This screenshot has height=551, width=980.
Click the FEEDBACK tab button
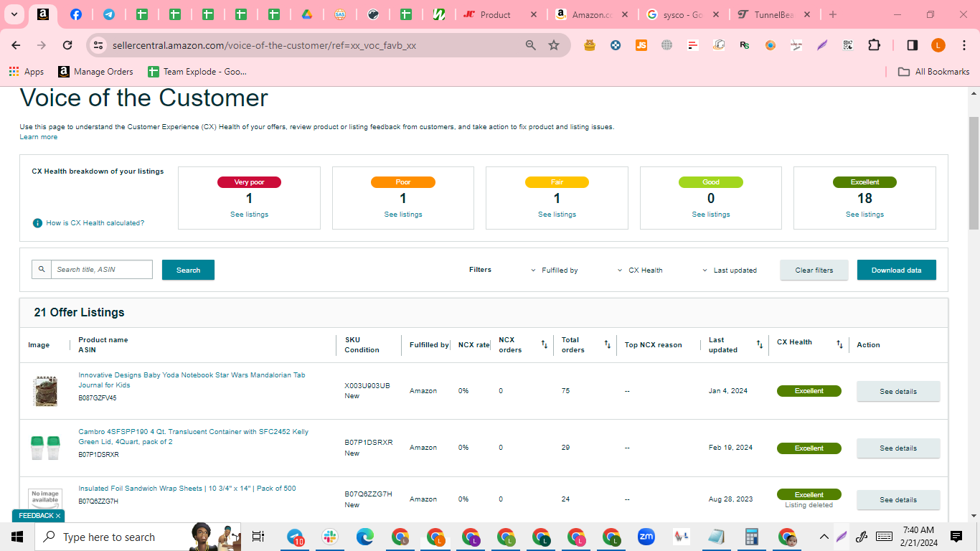[x=39, y=516]
